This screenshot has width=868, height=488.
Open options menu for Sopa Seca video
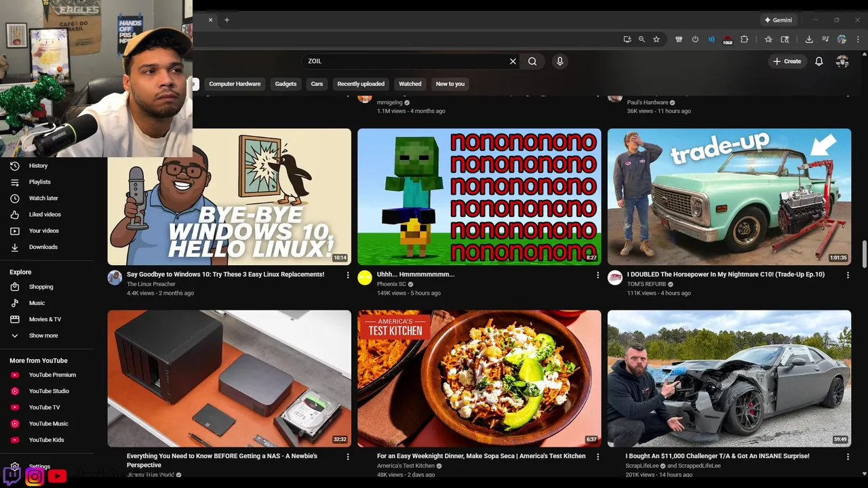click(597, 457)
